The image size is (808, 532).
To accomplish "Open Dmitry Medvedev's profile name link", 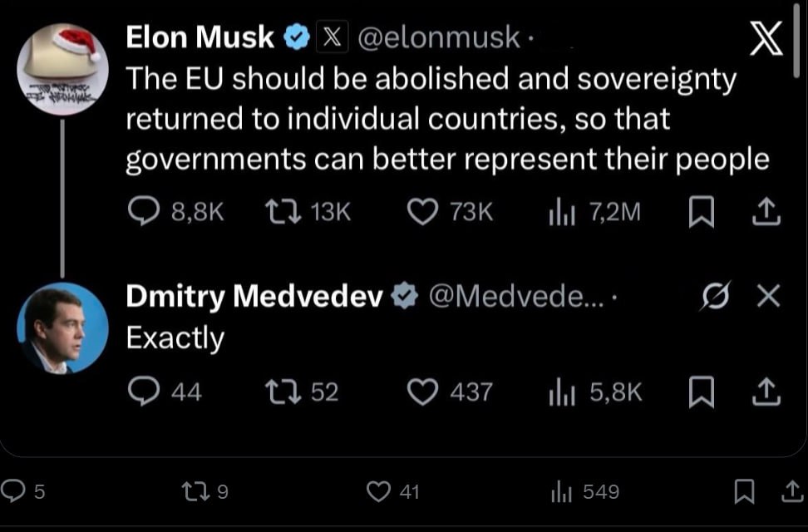I will pos(254,296).
